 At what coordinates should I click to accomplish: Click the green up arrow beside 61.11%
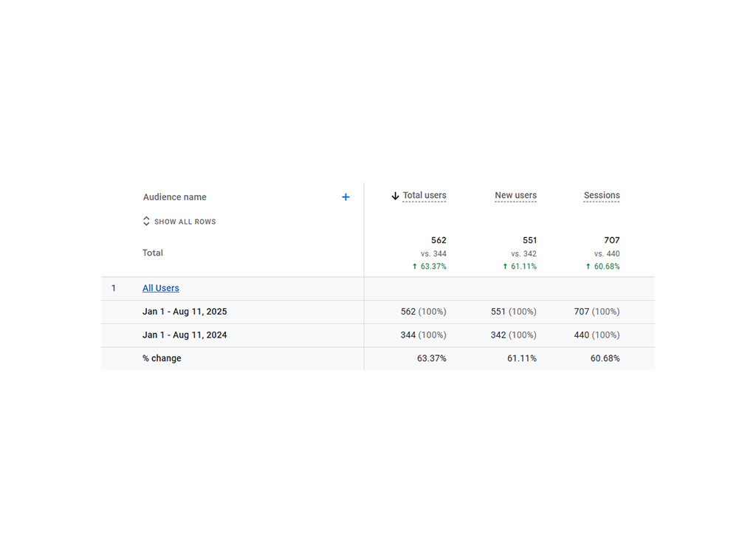[x=504, y=266]
